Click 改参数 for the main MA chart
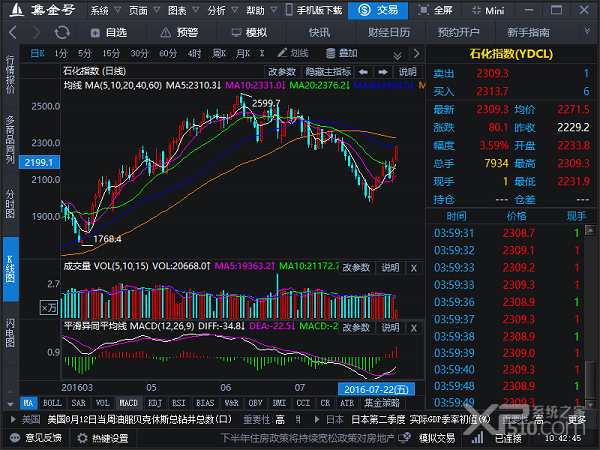The width and height of the screenshot is (600, 450). pyautogui.click(x=282, y=72)
